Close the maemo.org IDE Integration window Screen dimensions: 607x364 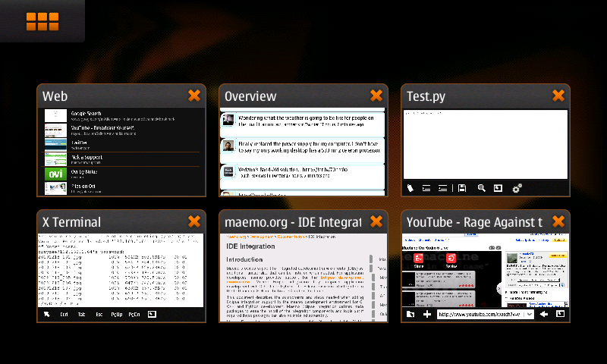tap(376, 221)
